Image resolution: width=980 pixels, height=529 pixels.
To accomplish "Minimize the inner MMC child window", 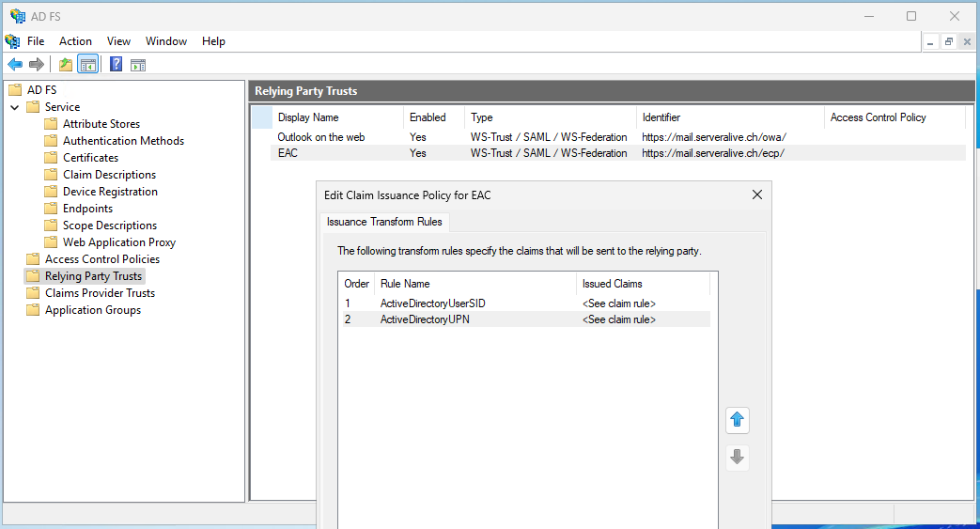I will pos(930,42).
